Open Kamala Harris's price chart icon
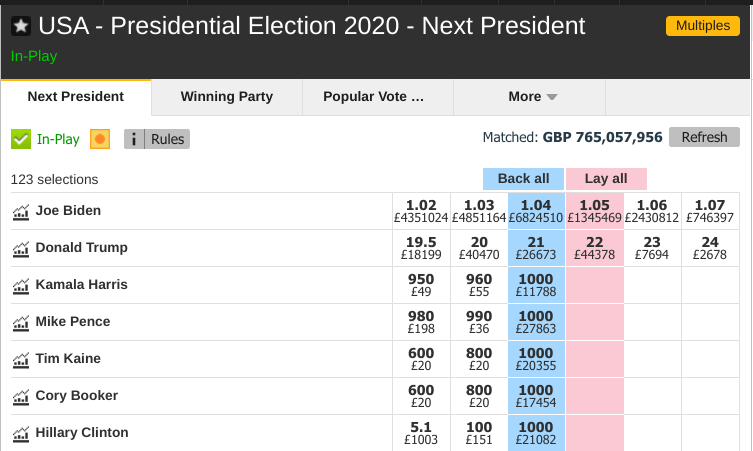Image resolution: width=753 pixels, height=451 pixels. click(21, 285)
